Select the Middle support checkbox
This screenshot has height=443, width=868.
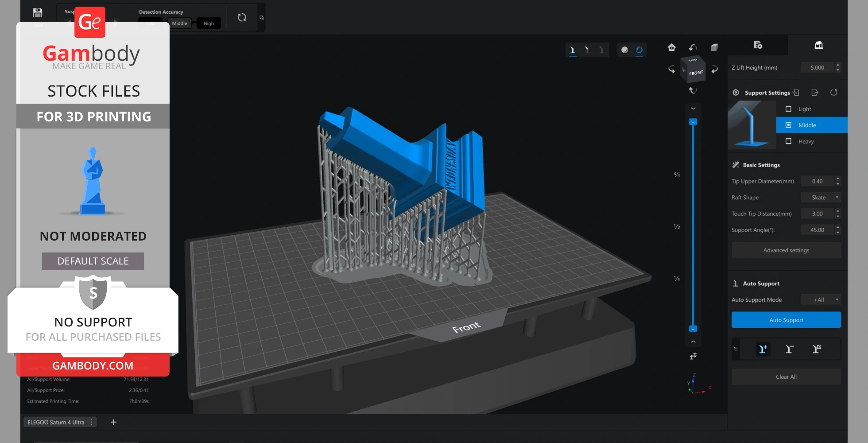(x=788, y=125)
